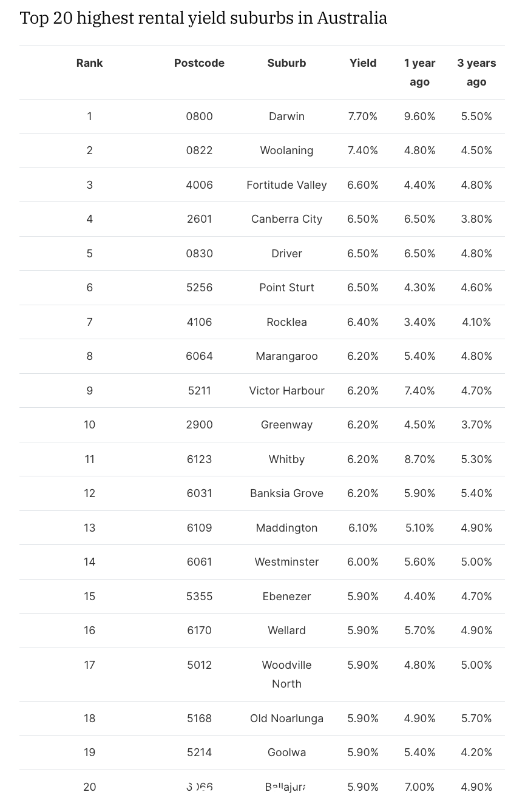Select the Victor Harbour suburb cell
This screenshot has height=812, width=528.
pos(286,391)
